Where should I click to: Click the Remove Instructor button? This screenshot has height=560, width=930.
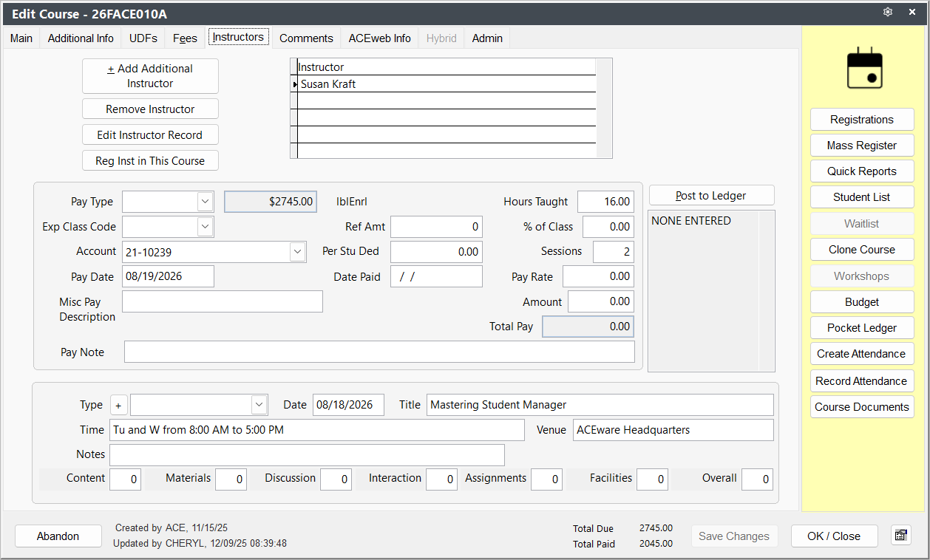tap(150, 109)
